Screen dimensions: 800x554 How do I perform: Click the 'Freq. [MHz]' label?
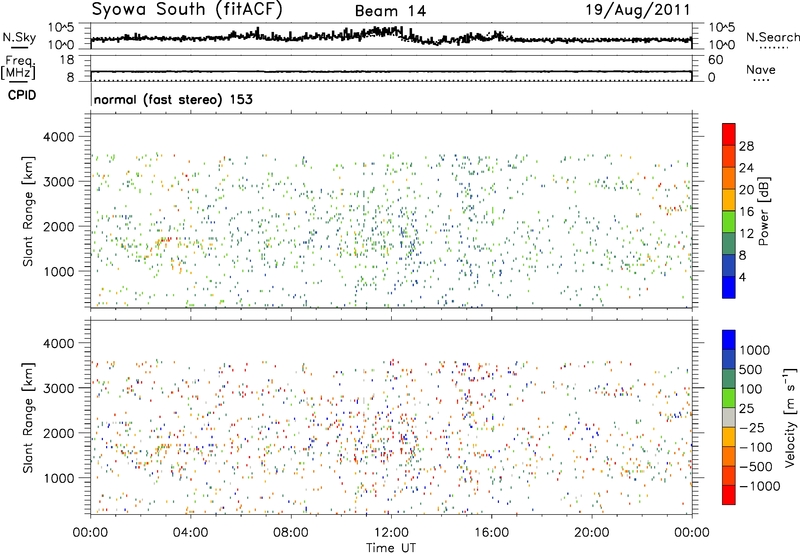pos(18,68)
